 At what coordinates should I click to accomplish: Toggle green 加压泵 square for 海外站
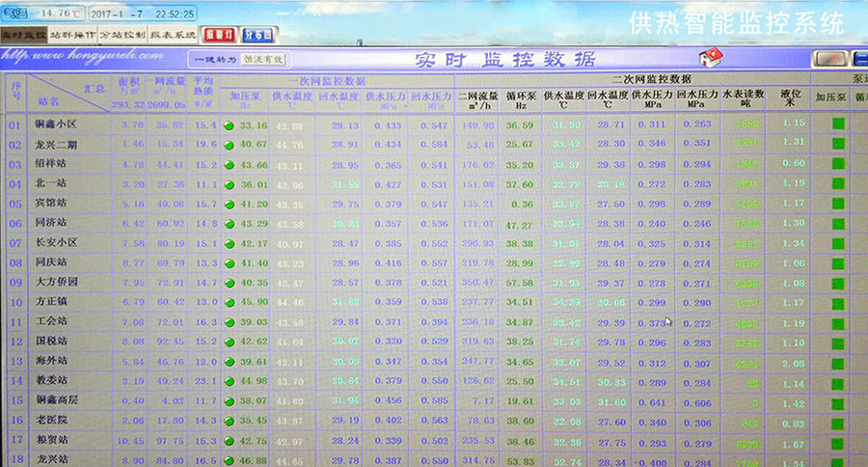tap(838, 361)
